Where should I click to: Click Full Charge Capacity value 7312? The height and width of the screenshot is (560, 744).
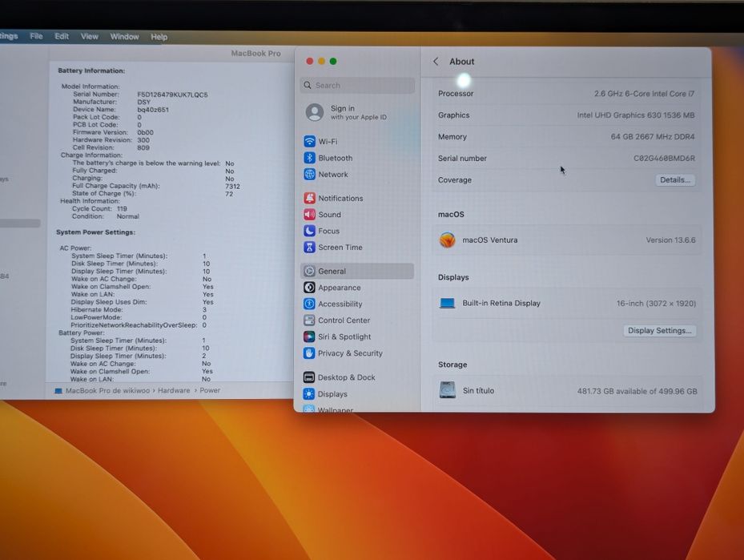tap(232, 186)
